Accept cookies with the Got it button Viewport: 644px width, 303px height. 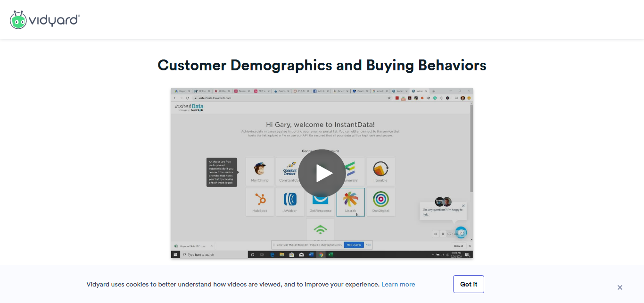tap(469, 284)
